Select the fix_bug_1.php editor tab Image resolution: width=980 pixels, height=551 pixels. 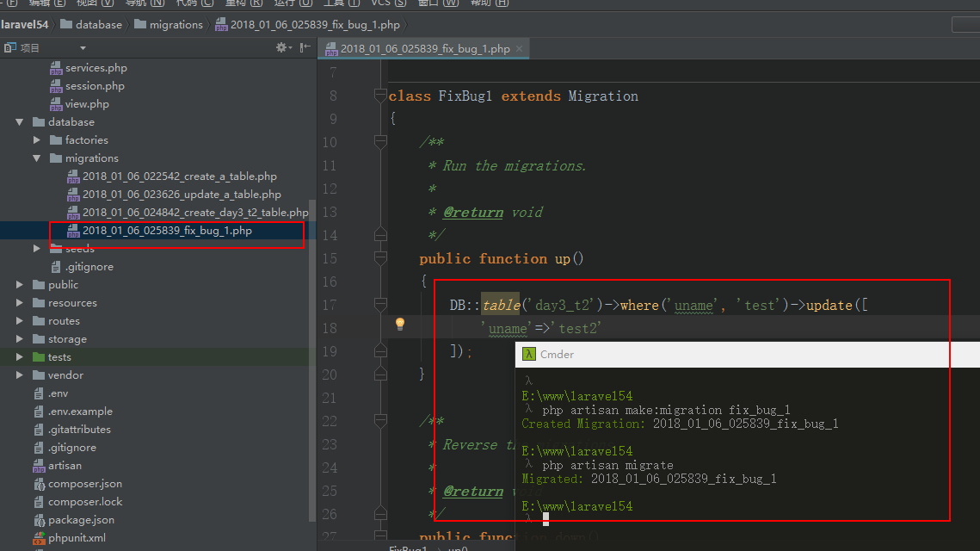tap(424, 49)
